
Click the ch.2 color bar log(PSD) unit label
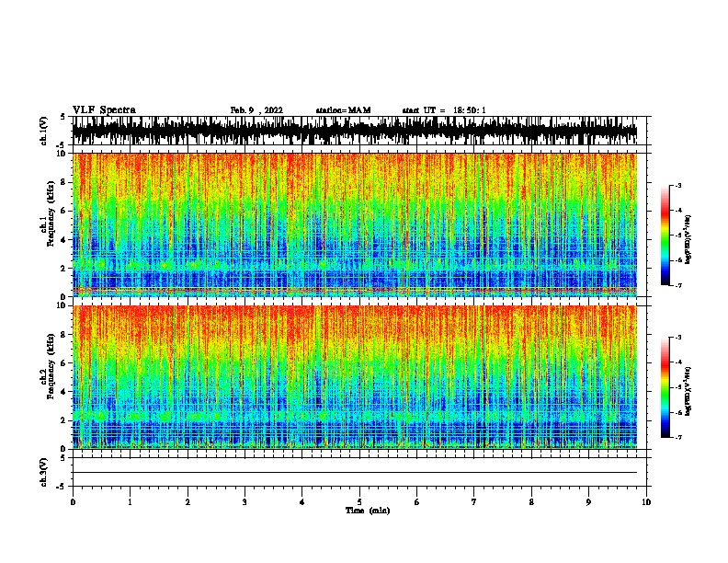[688, 391]
